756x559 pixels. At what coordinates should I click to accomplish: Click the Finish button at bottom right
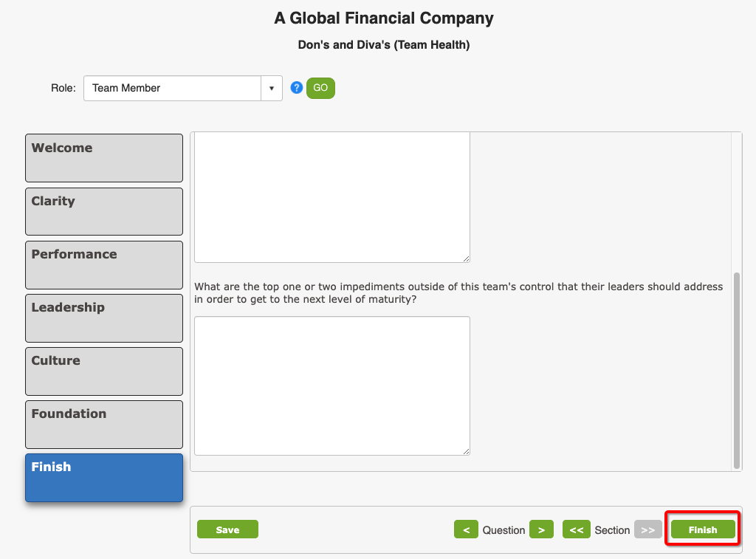703,529
